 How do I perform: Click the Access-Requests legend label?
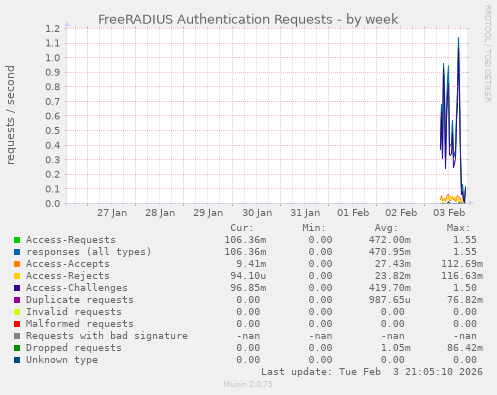[71, 240]
